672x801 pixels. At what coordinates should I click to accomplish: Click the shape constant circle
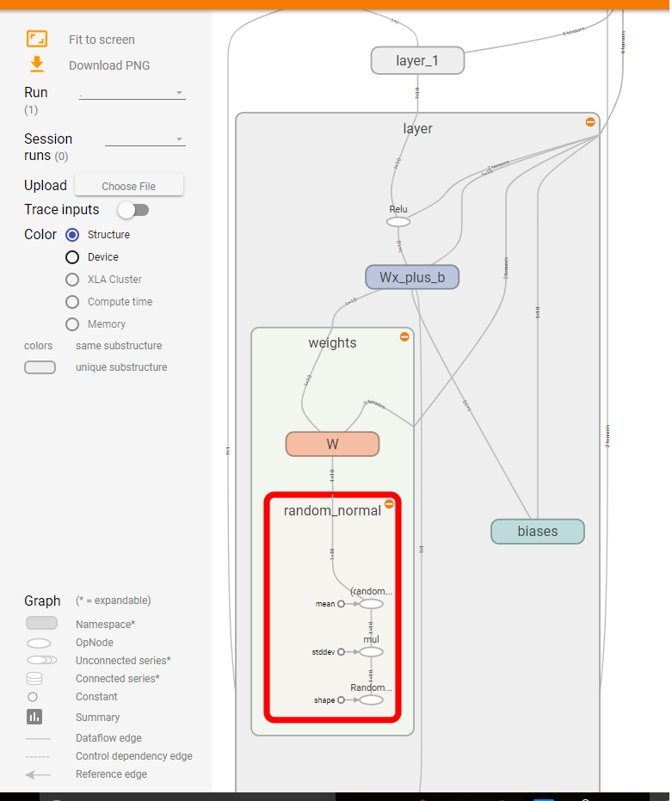coord(341,699)
